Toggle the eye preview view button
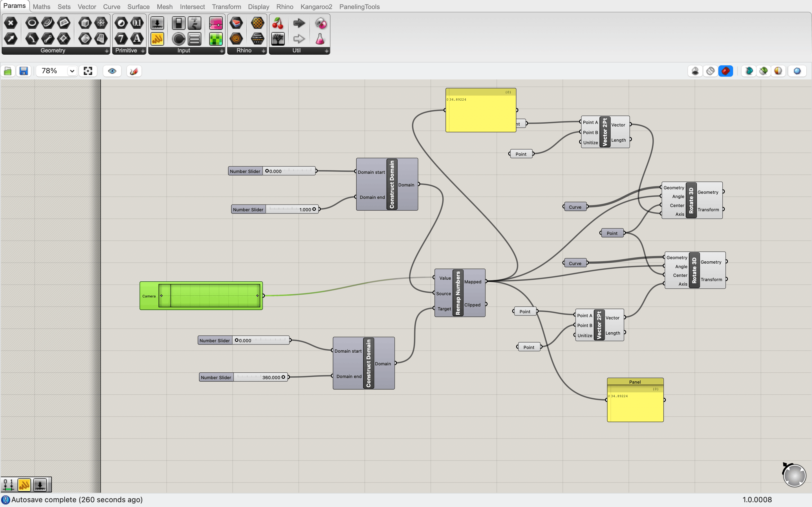 [112, 71]
